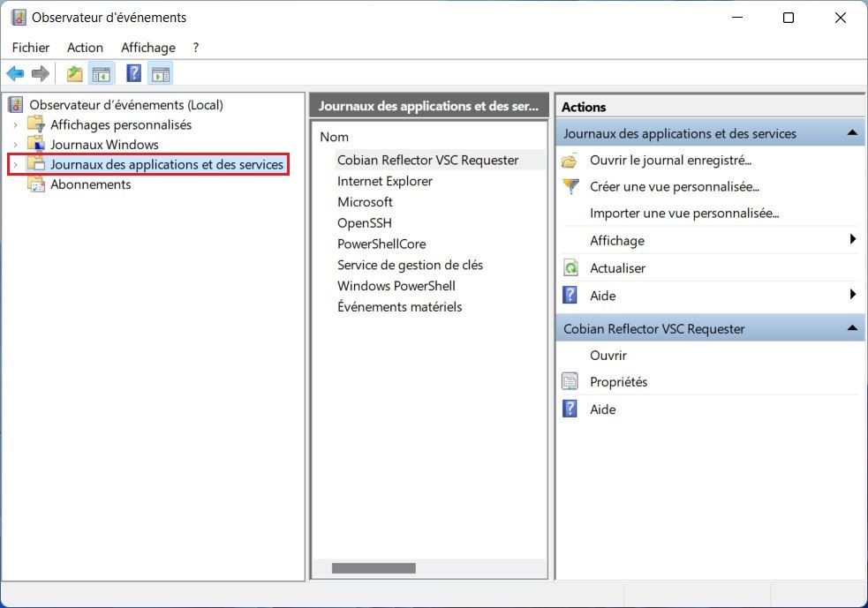Expand Journaux des applications et des services
The width and height of the screenshot is (868, 608).
click(15, 164)
